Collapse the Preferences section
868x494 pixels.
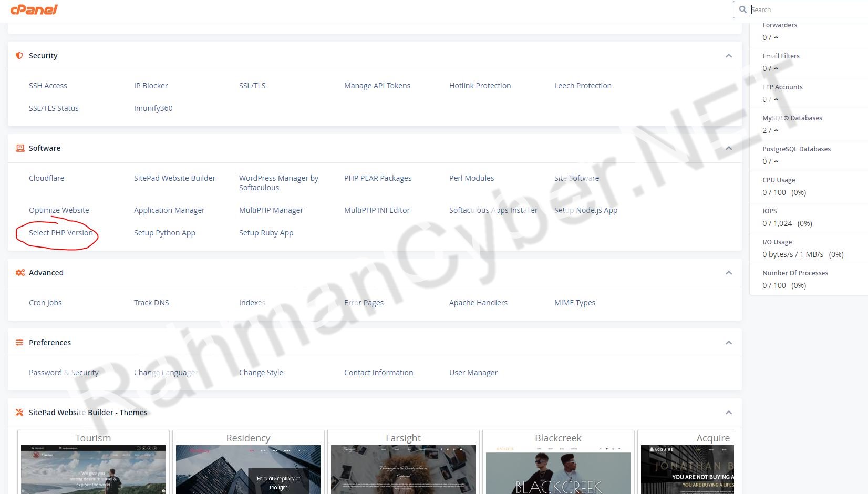pyautogui.click(x=729, y=343)
